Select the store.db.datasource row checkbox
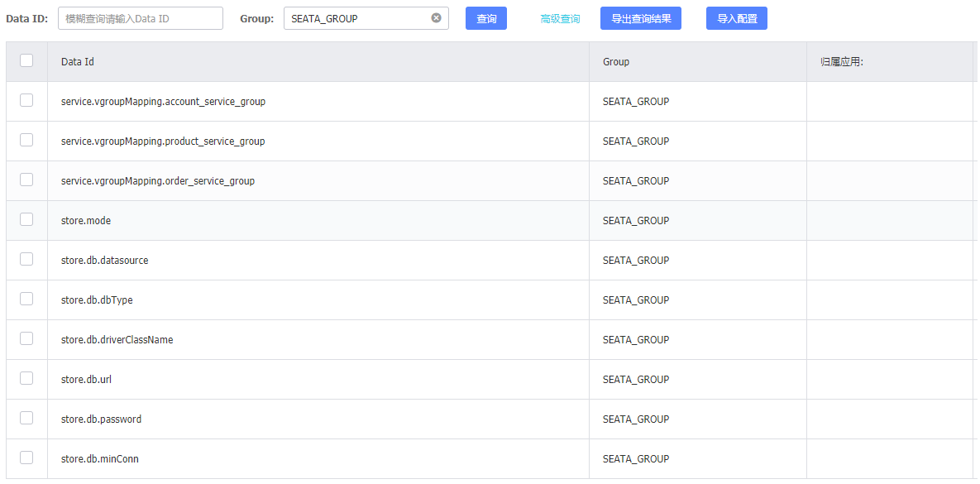980x484 pixels. (26, 259)
